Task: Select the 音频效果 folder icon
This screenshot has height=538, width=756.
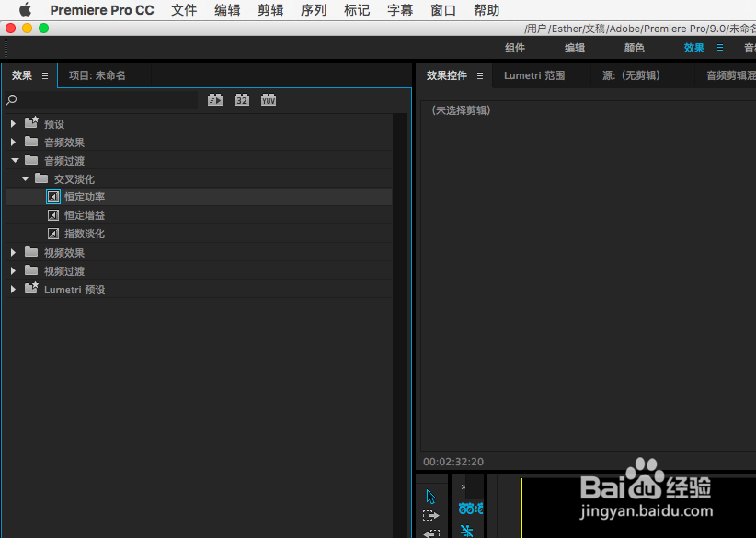Action: [x=31, y=142]
